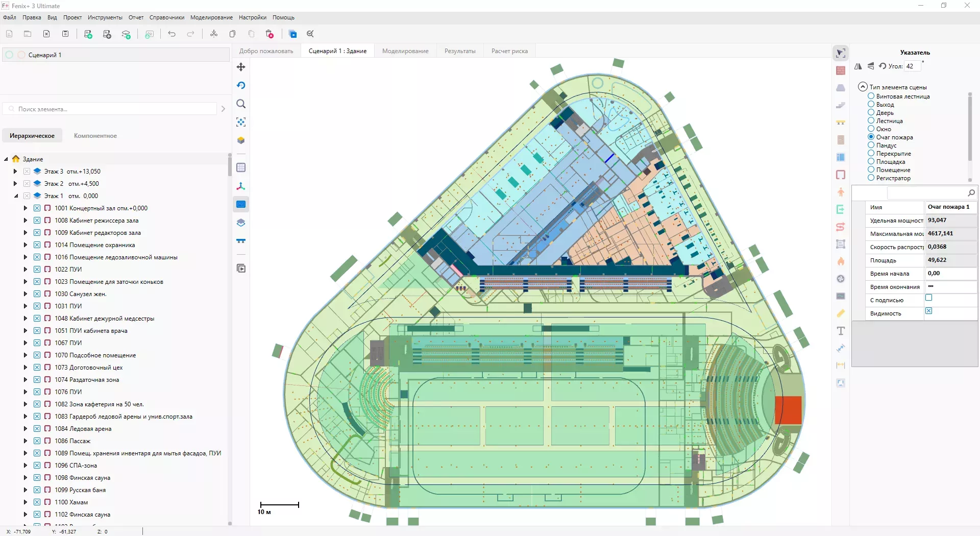Click the Иерархическое button
This screenshot has height=536, width=980.
[32, 136]
